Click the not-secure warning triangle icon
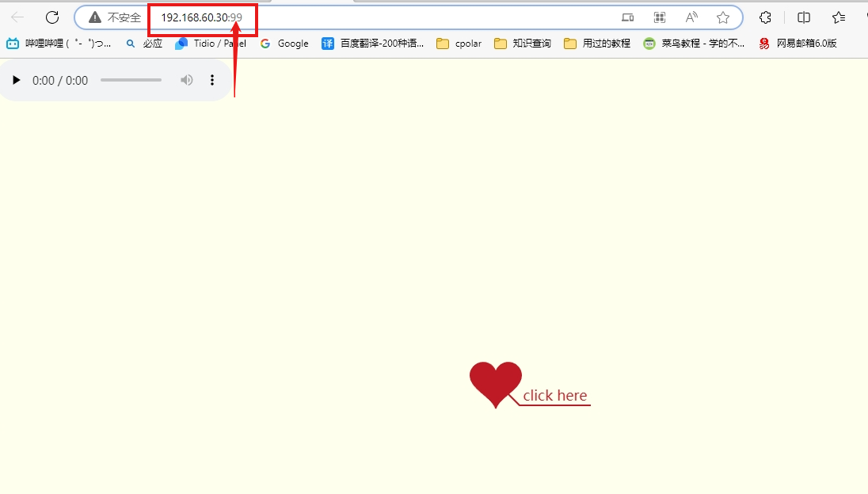The width and height of the screenshot is (868, 494). click(95, 17)
